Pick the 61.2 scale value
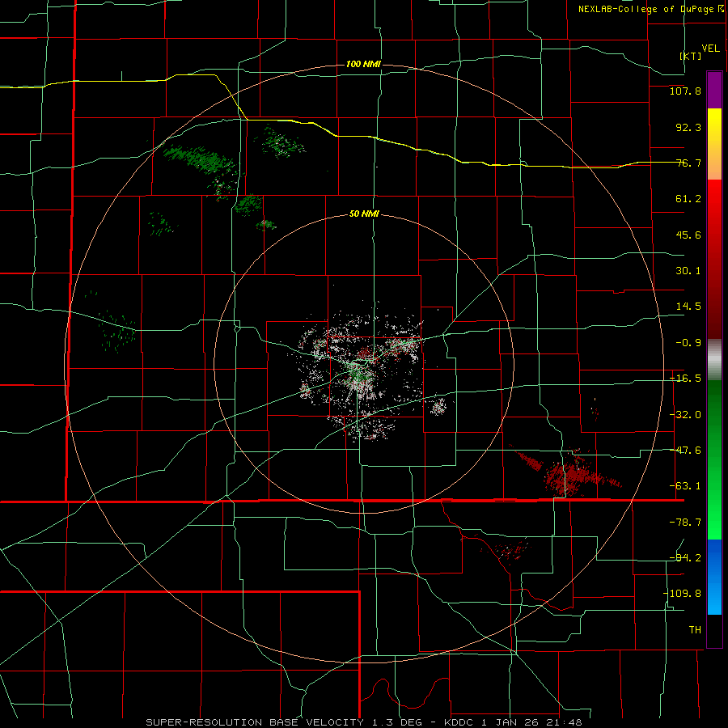This screenshot has width=728, height=728. [x=688, y=199]
